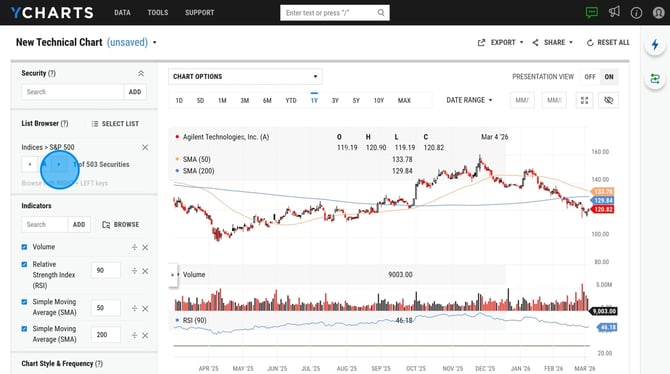Click the search magnifier icon
This screenshot has height=374, width=670.
[x=381, y=13]
